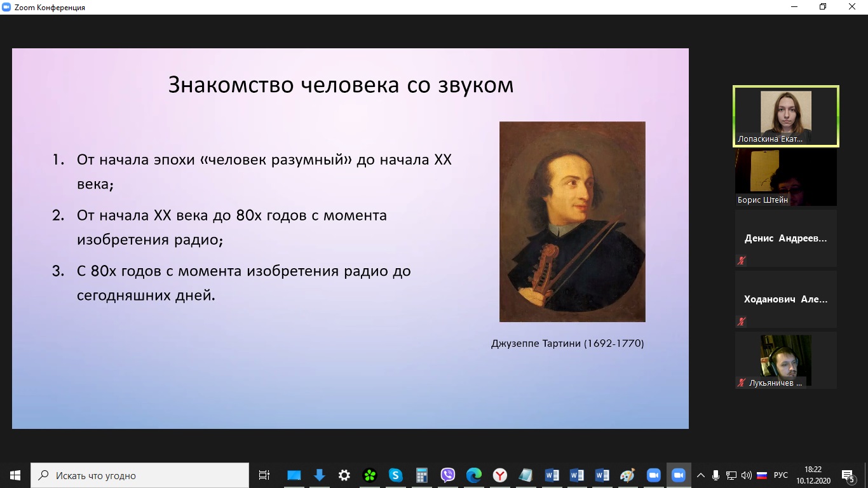Open Calculator from the taskbar

(421, 475)
